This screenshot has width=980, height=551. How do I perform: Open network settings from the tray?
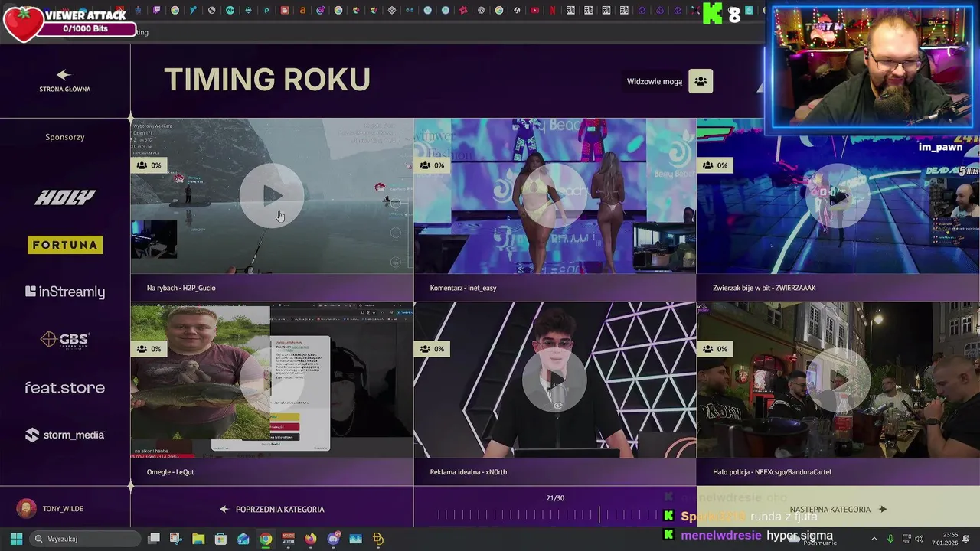906,539
